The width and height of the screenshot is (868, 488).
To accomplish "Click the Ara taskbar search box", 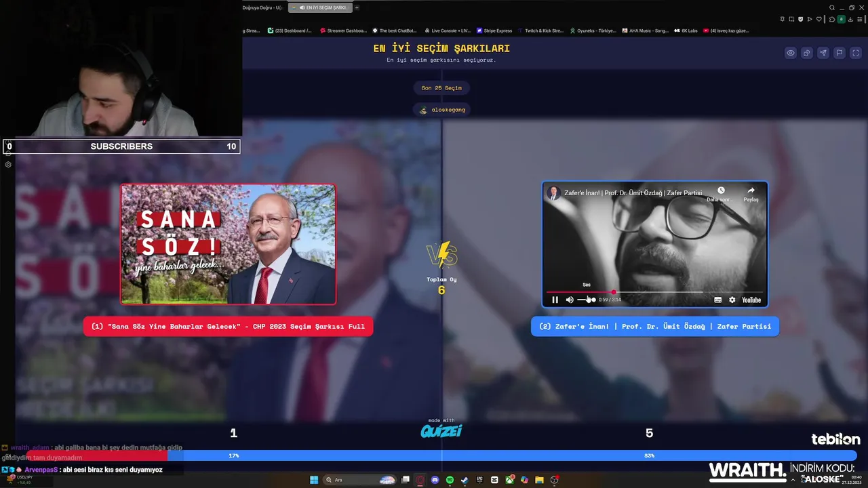I will (x=359, y=480).
